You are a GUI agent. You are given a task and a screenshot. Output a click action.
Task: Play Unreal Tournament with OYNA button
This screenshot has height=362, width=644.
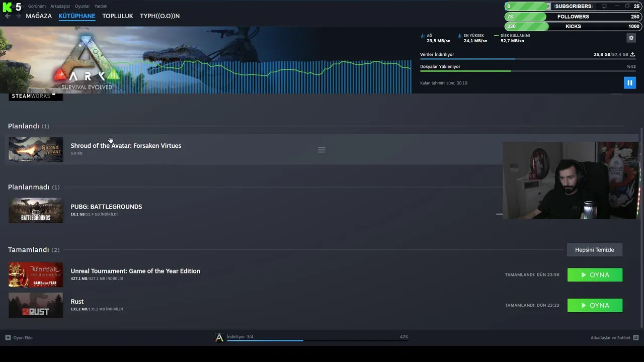(x=595, y=275)
